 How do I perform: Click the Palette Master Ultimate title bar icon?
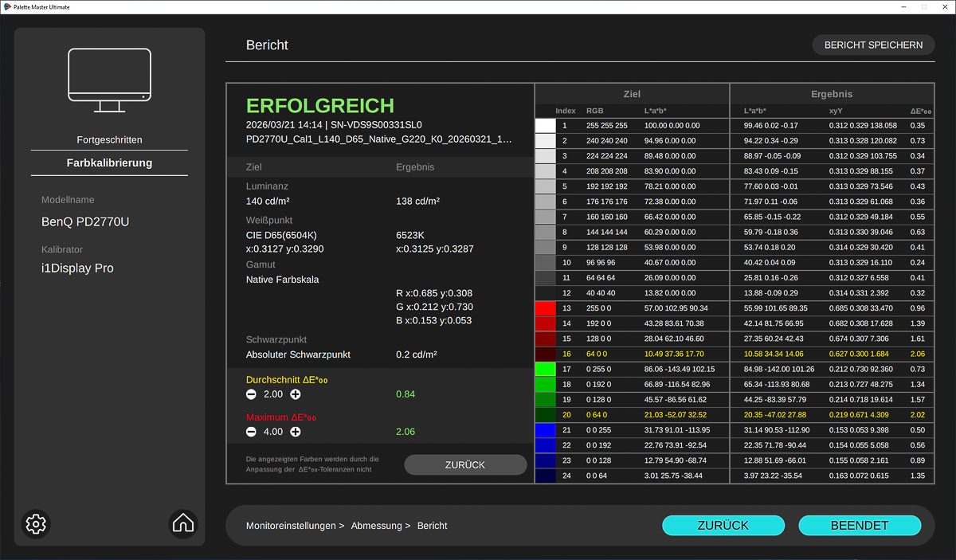[7, 6]
